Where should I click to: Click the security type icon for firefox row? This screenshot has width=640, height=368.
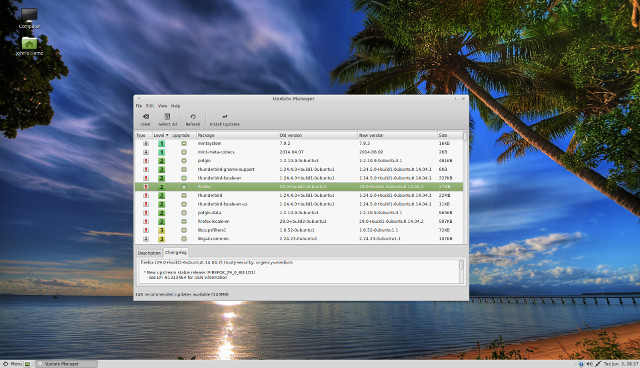146,187
